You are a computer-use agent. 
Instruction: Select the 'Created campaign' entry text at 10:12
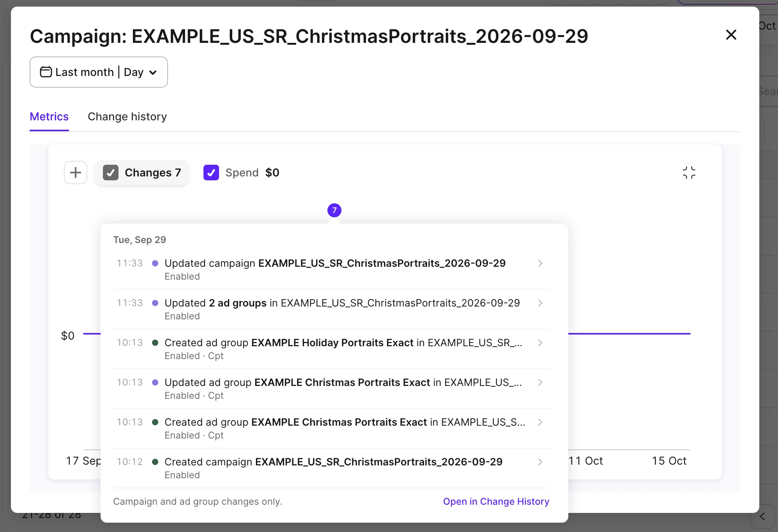333,462
